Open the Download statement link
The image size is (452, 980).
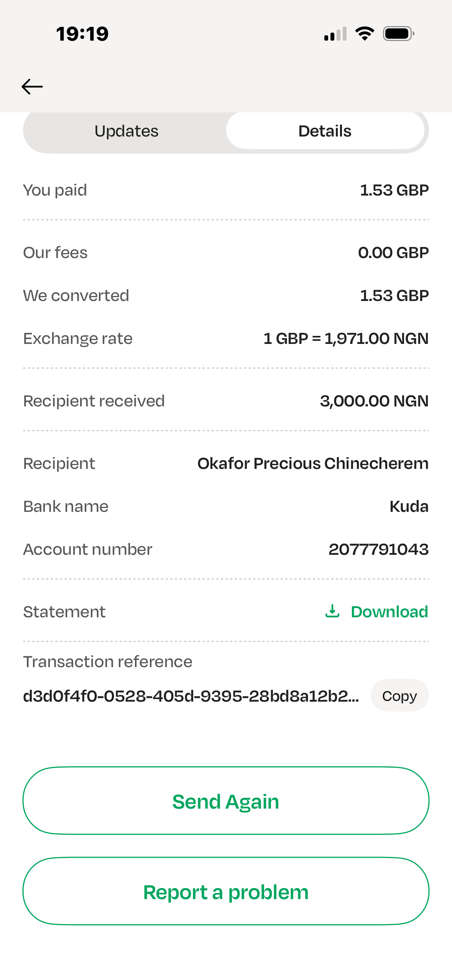pos(389,612)
